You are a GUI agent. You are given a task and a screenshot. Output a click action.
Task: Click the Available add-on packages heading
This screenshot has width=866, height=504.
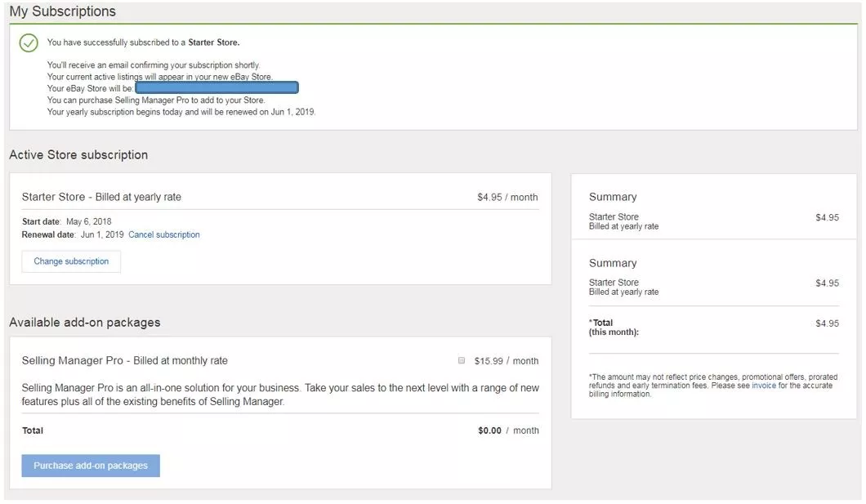pyautogui.click(x=85, y=323)
